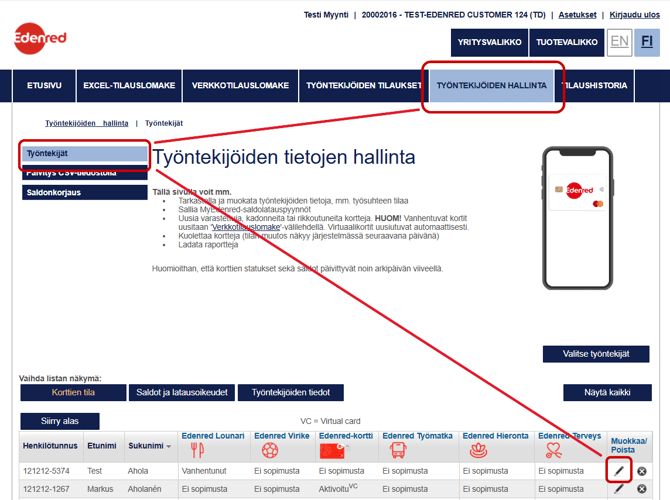Viewport: 670px width, 500px height.
Task: Click the Työntekijöiden hallinta breadcrumb link
Action: pos(87,123)
